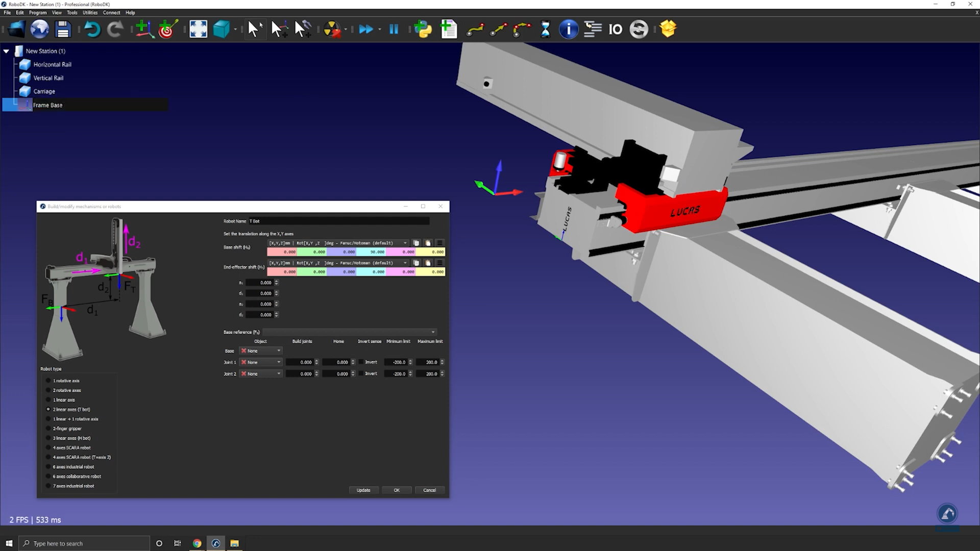Screen dimensions: 980x551
Task: Click the Update button
Action: coord(363,490)
